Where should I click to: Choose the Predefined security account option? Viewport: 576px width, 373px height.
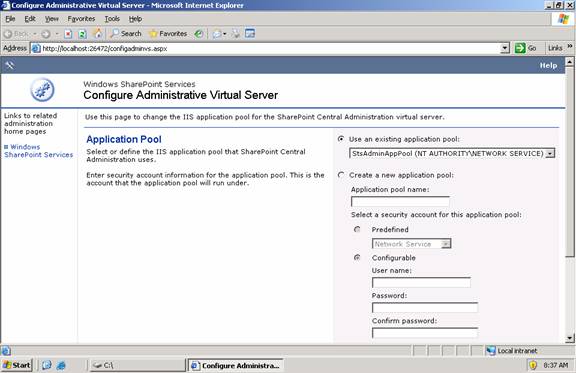click(x=357, y=229)
